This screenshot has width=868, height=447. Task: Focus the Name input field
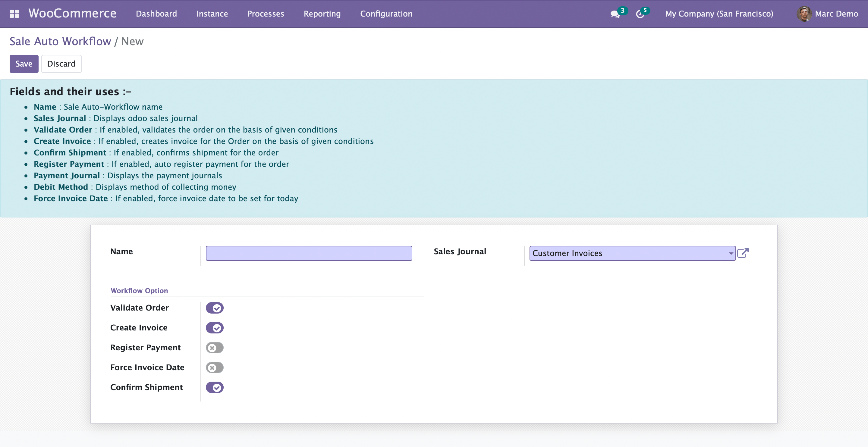tap(309, 253)
